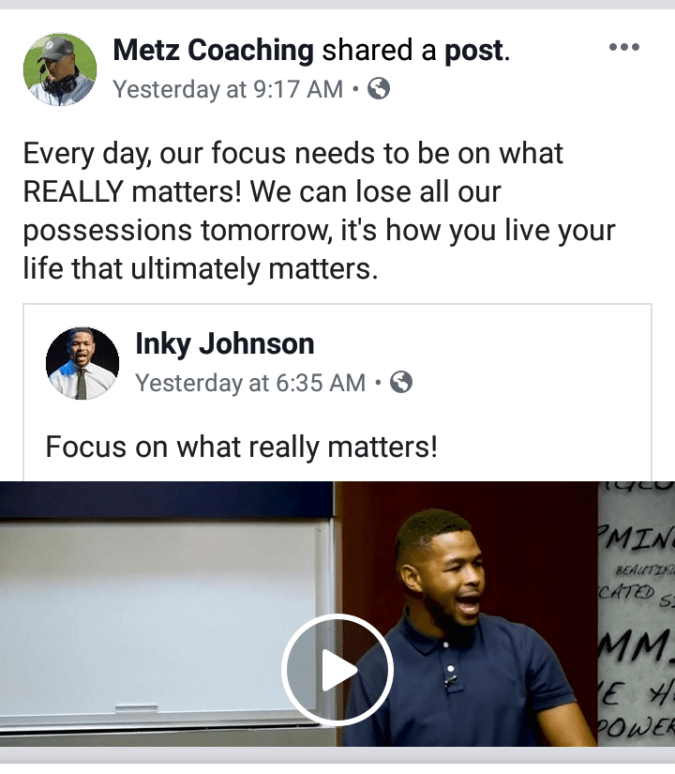Click the public globe icon beside 6:35 AM

point(401,383)
